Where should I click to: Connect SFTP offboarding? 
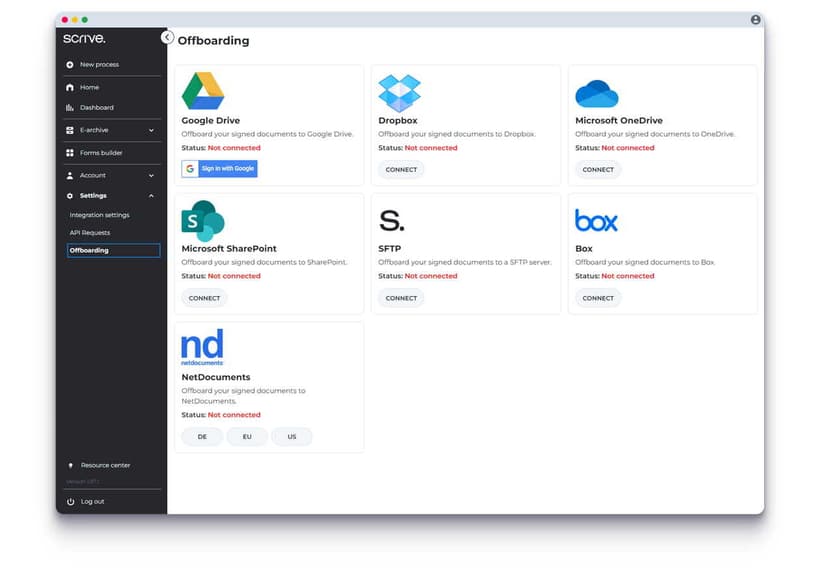401,298
